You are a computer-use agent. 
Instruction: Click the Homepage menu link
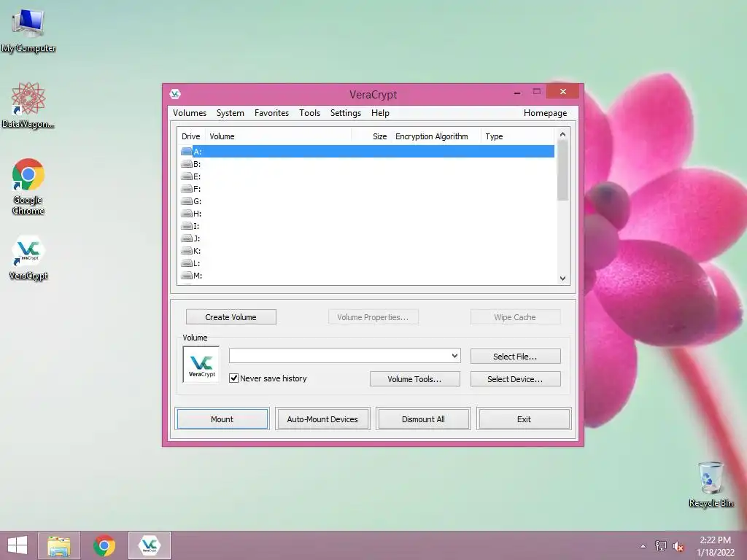coord(545,113)
